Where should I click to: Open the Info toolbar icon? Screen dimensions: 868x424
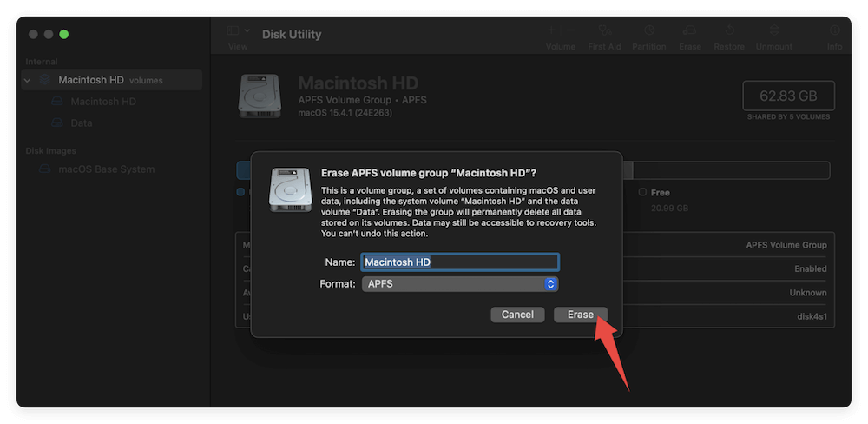point(834,30)
